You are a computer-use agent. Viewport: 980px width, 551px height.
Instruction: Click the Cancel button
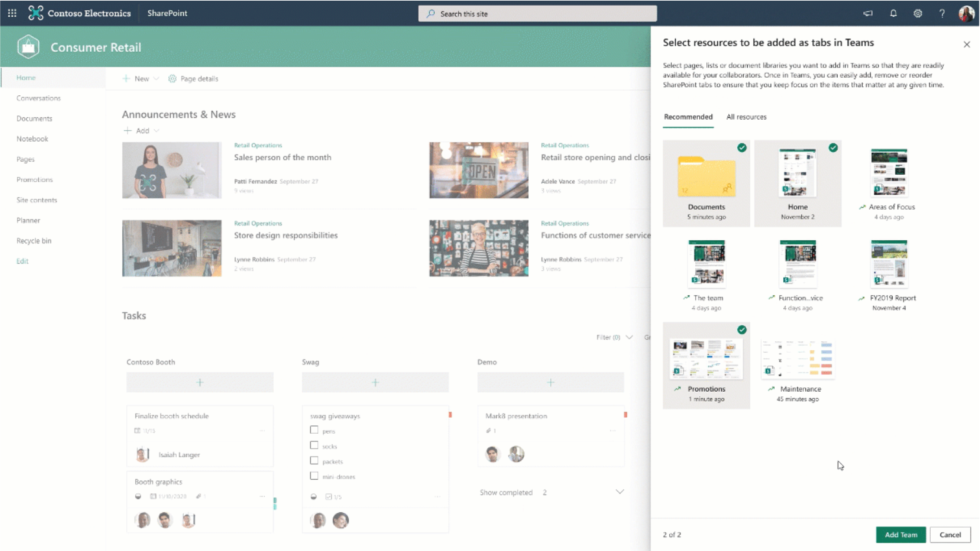point(950,535)
